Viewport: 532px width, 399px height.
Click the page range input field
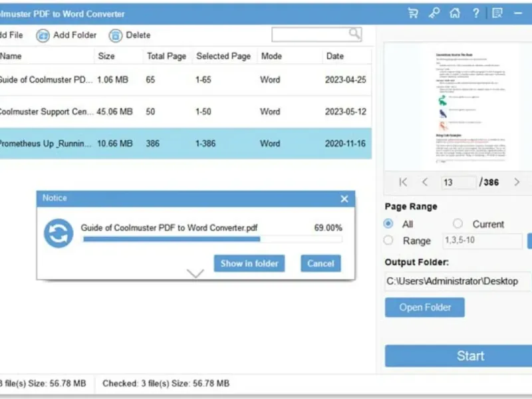[483, 241]
